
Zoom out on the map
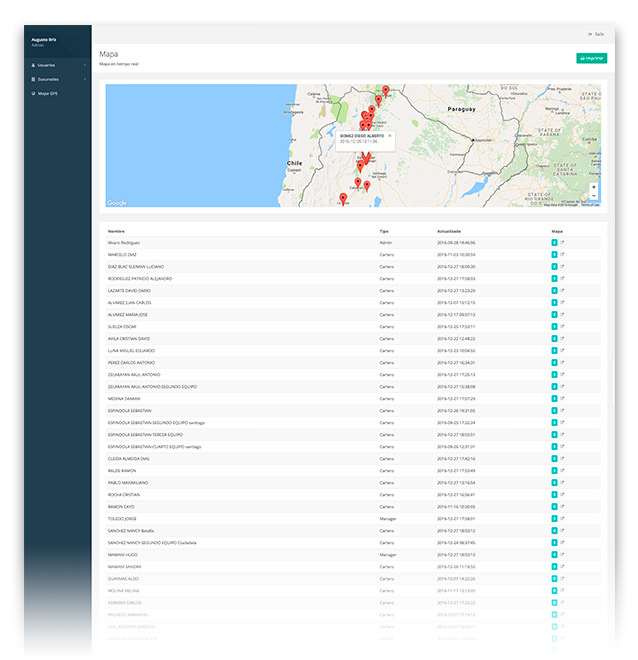coord(594,196)
